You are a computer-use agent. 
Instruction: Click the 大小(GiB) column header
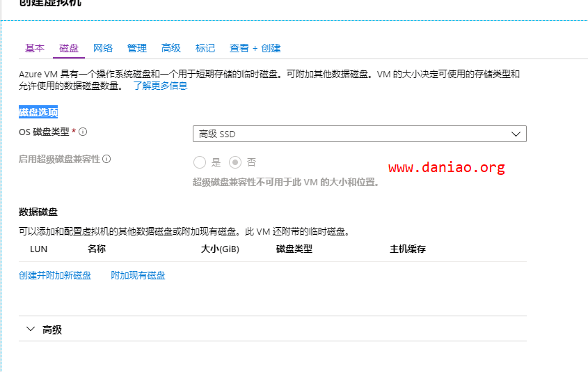[220, 249]
